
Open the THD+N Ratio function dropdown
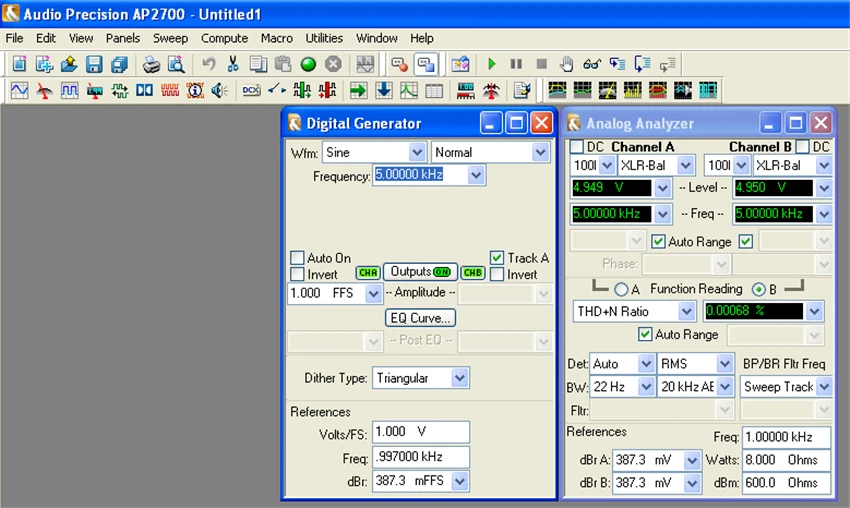tap(686, 312)
